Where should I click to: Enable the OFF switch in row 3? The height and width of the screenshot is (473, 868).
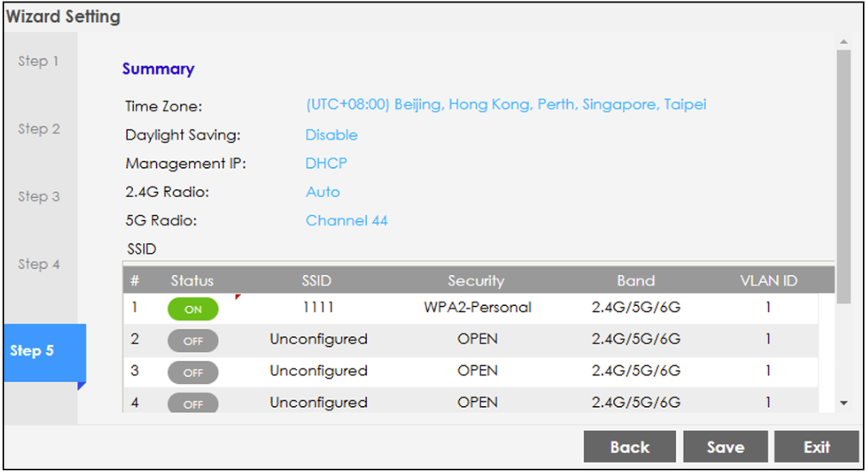[x=193, y=372]
